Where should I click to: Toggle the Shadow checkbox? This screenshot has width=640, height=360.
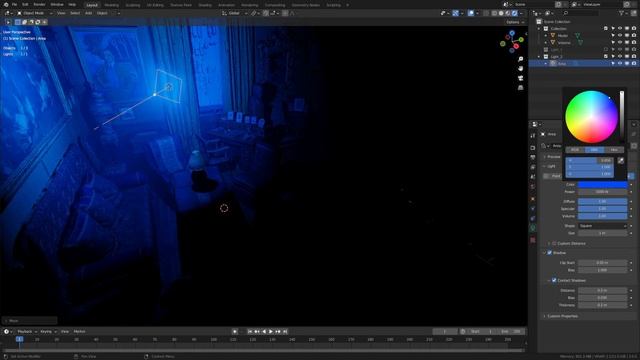click(x=550, y=253)
